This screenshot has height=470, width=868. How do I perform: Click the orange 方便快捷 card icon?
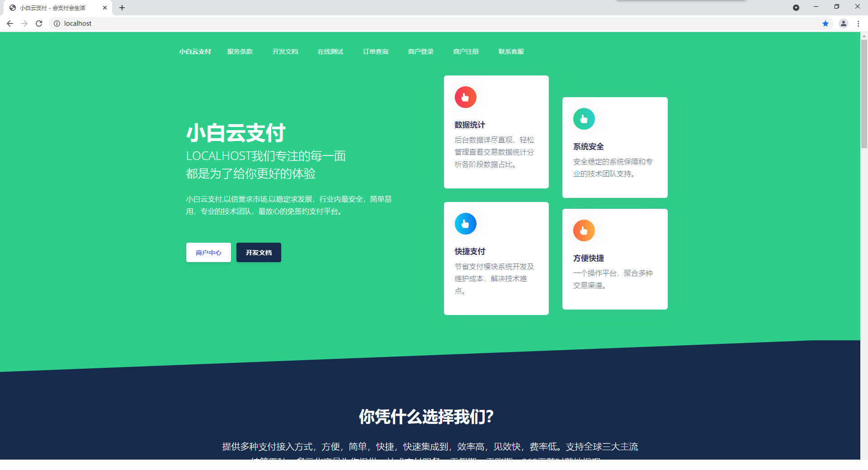[x=584, y=230]
